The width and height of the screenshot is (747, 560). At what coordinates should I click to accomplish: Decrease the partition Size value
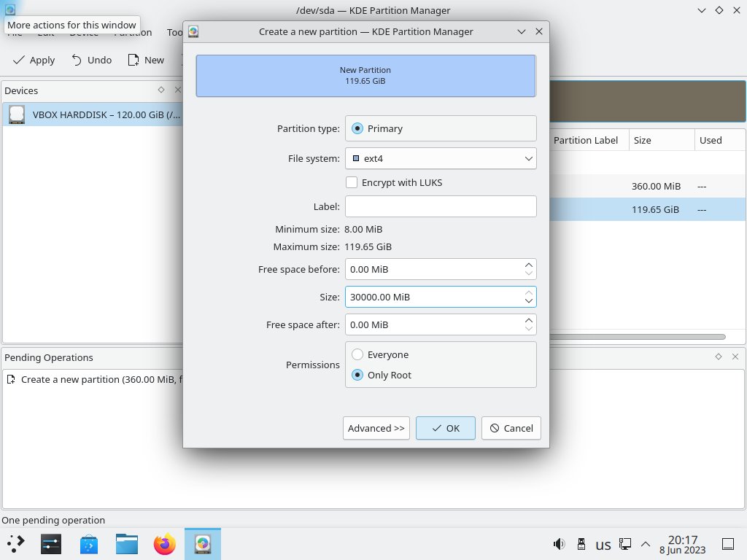click(x=529, y=301)
